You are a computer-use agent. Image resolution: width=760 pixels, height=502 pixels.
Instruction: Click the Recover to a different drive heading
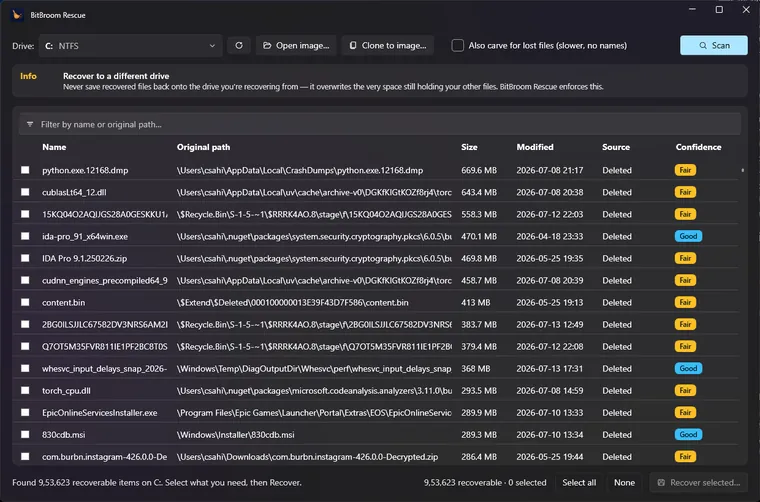[116, 76]
